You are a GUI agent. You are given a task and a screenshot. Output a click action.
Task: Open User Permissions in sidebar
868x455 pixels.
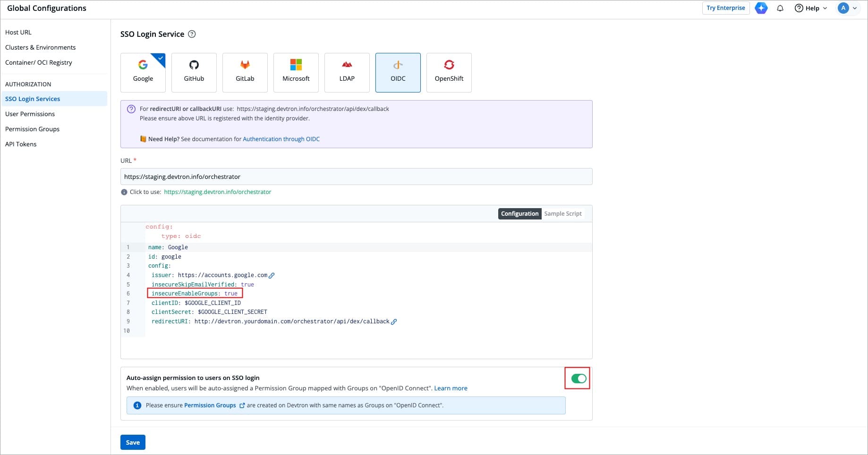[x=30, y=114]
